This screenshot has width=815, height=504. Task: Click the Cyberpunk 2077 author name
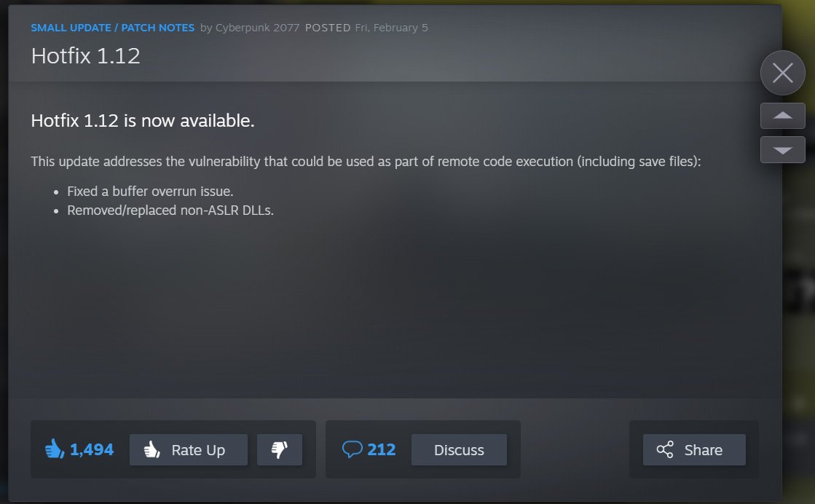point(257,28)
